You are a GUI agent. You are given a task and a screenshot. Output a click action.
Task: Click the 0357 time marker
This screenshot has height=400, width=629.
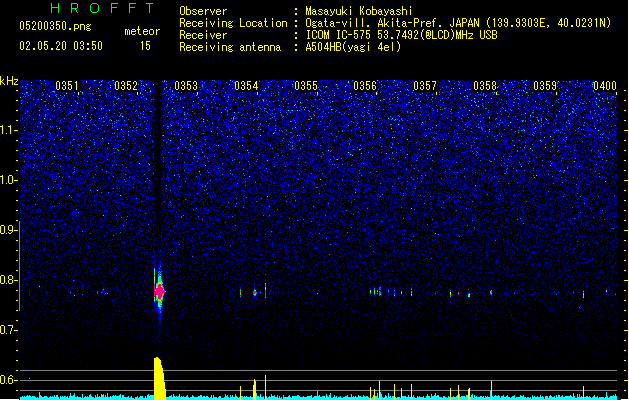coord(425,86)
